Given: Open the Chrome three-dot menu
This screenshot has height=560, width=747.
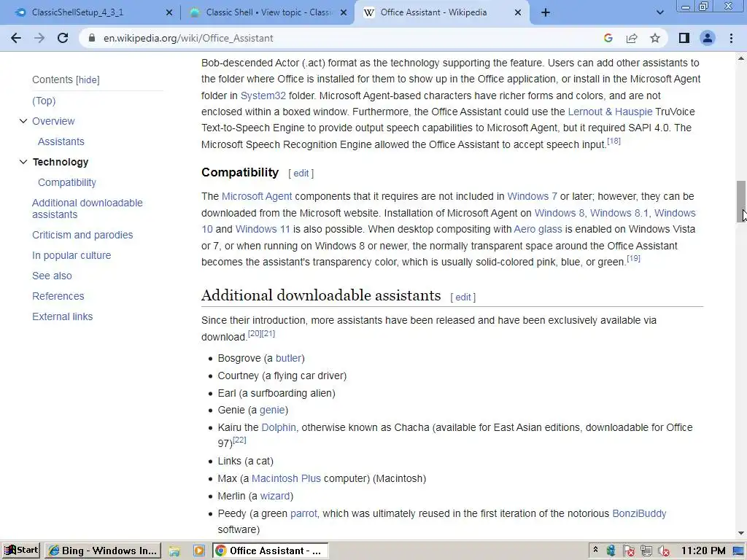Looking at the screenshot, I should pyautogui.click(x=731, y=38).
